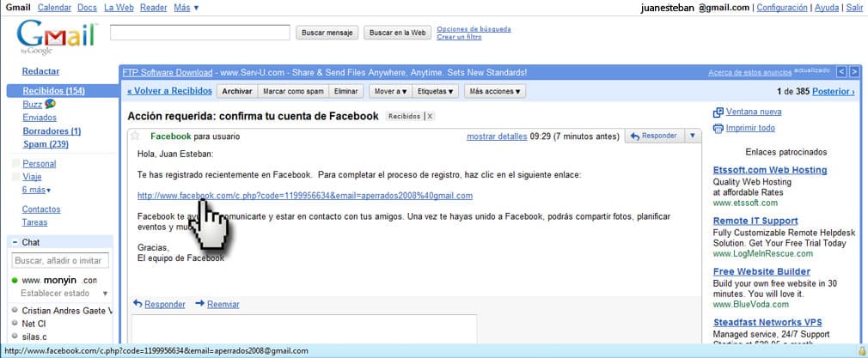The image size is (868, 358).
Task: Open Docs in the top bar
Action: click(x=87, y=8)
